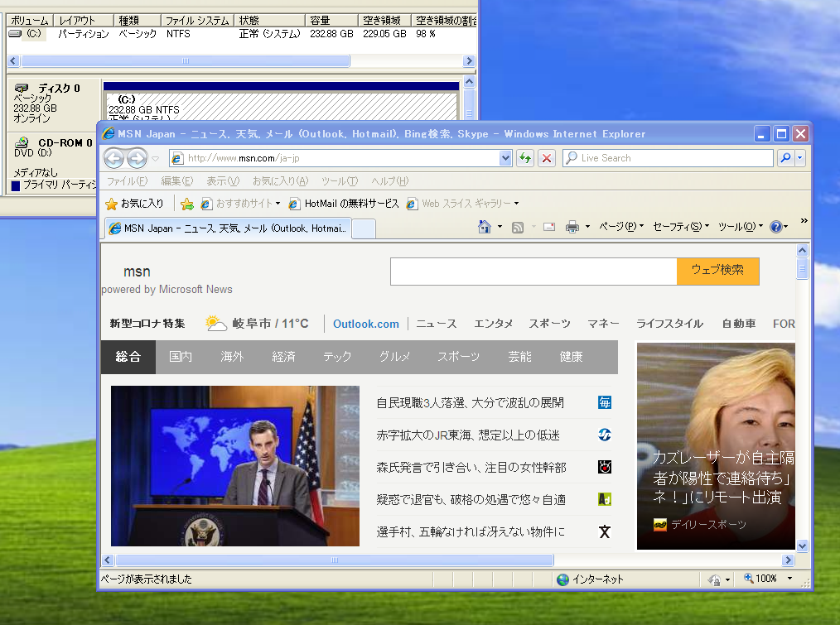Open the press briefing news photo
The width and height of the screenshot is (840, 625).
(235, 466)
